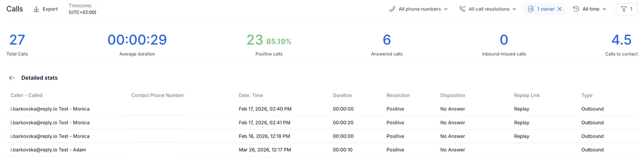This screenshot has height=157, width=644.
Task: Click the Disposition column header
Action: tap(453, 95)
